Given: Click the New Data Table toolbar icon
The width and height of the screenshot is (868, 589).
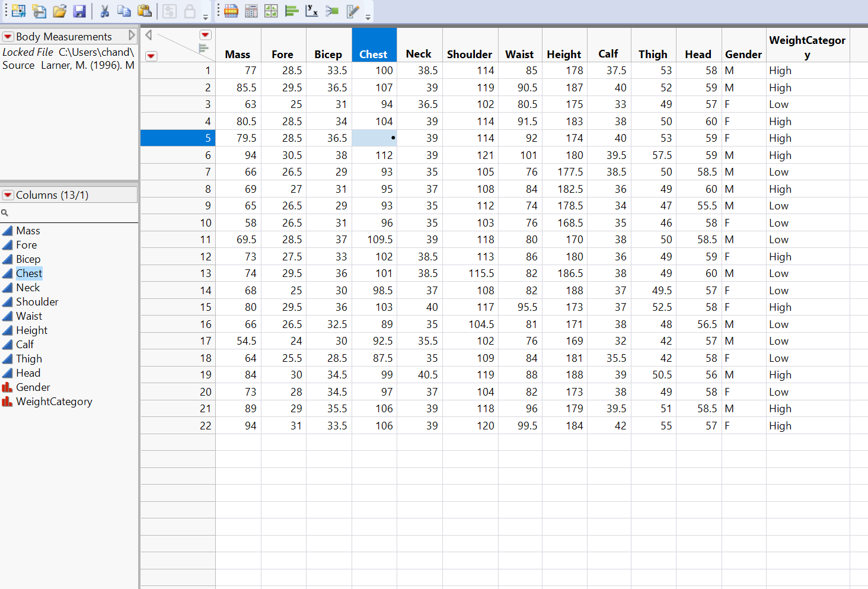Looking at the screenshot, I should click(18, 11).
